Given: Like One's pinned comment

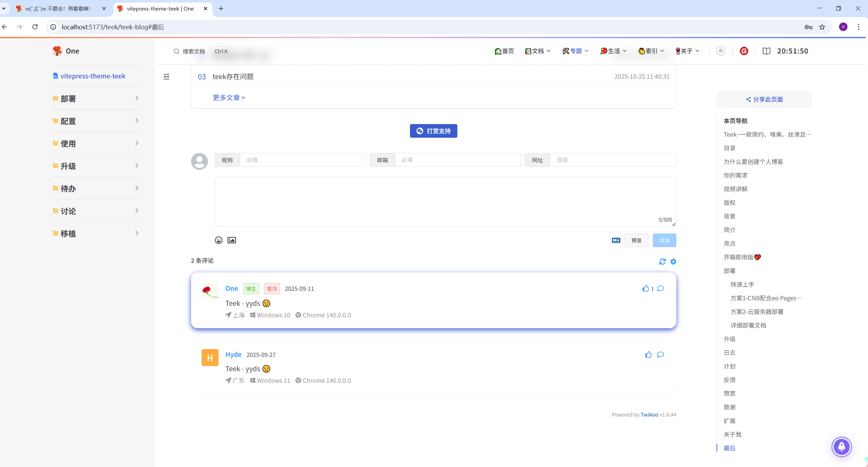Looking at the screenshot, I should coord(646,289).
